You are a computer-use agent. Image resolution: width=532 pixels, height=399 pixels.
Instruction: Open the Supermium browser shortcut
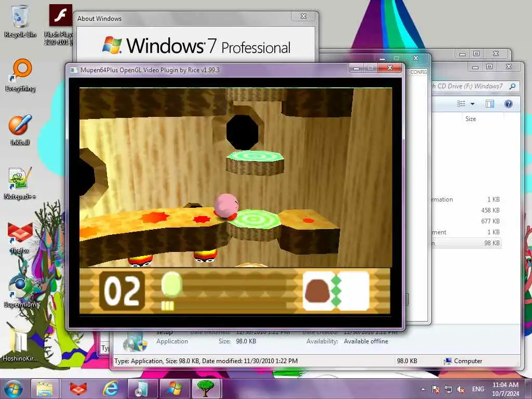pos(20,291)
